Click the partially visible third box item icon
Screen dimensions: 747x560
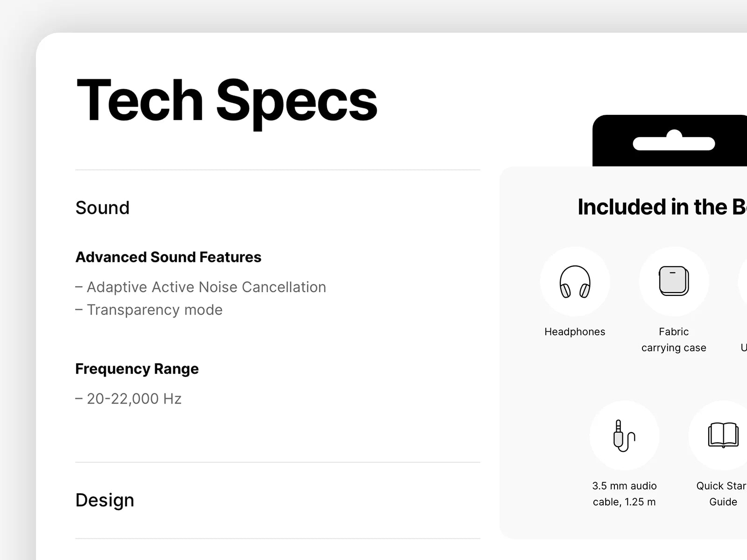pyautogui.click(x=743, y=281)
